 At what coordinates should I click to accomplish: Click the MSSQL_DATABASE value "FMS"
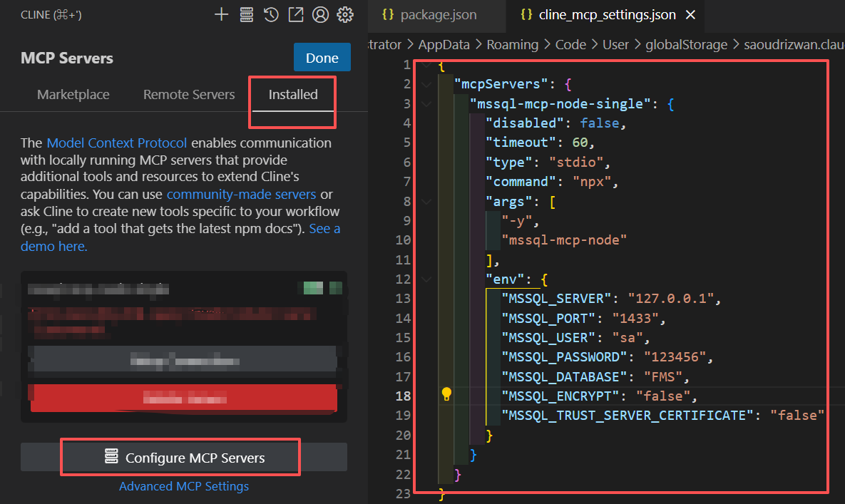pos(663,377)
